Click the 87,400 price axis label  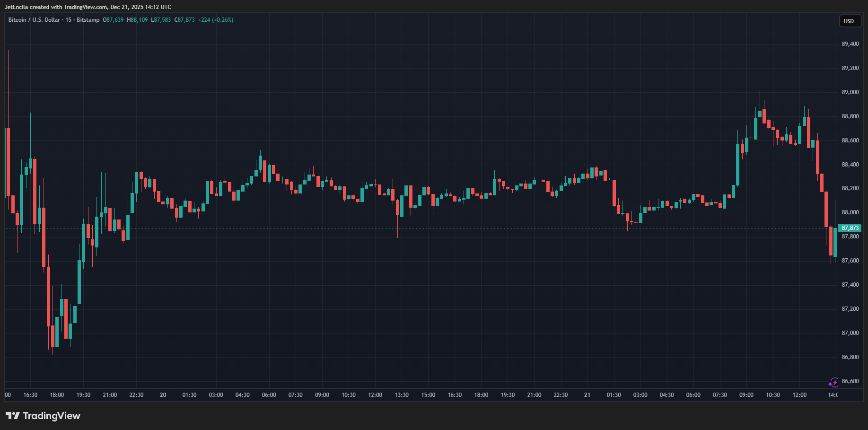point(850,285)
